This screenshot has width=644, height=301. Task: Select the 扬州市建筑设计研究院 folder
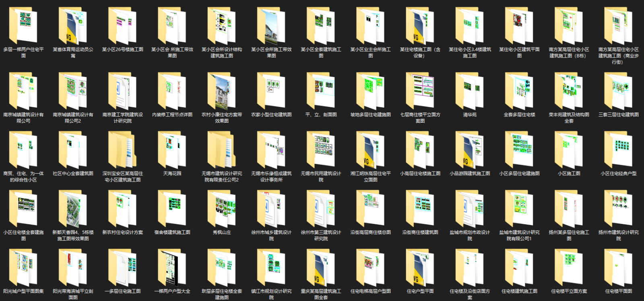click(618, 209)
